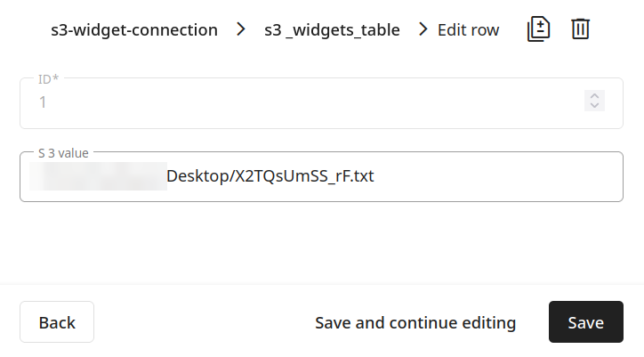Click chevron after s3-widget-connection breadcrumb
This screenshot has width=644, height=357.
(241, 29)
